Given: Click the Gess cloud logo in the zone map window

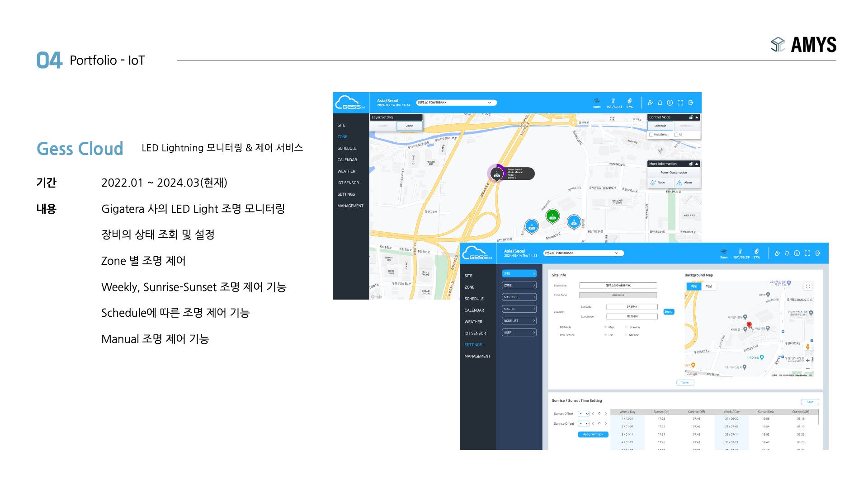Looking at the screenshot, I should coord(350,103).
